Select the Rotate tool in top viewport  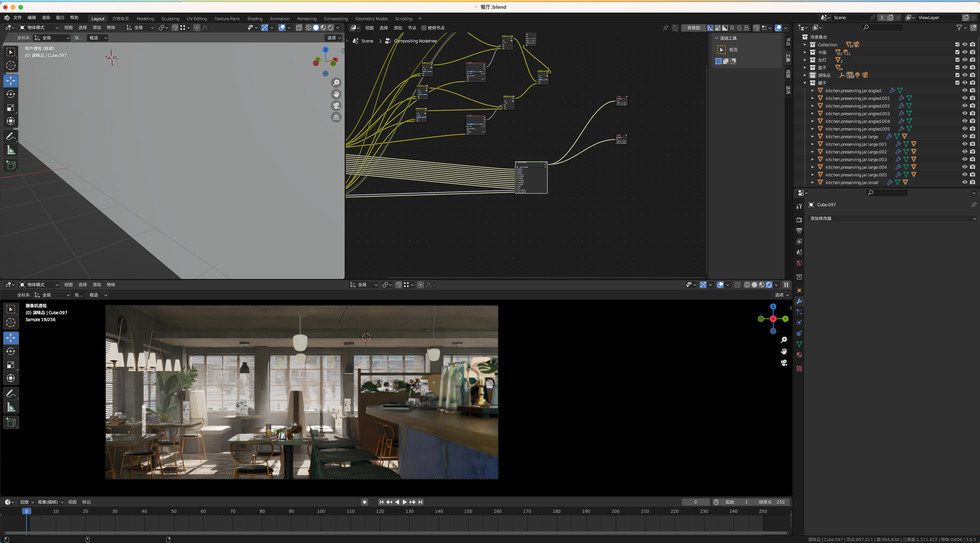[11, 94]
